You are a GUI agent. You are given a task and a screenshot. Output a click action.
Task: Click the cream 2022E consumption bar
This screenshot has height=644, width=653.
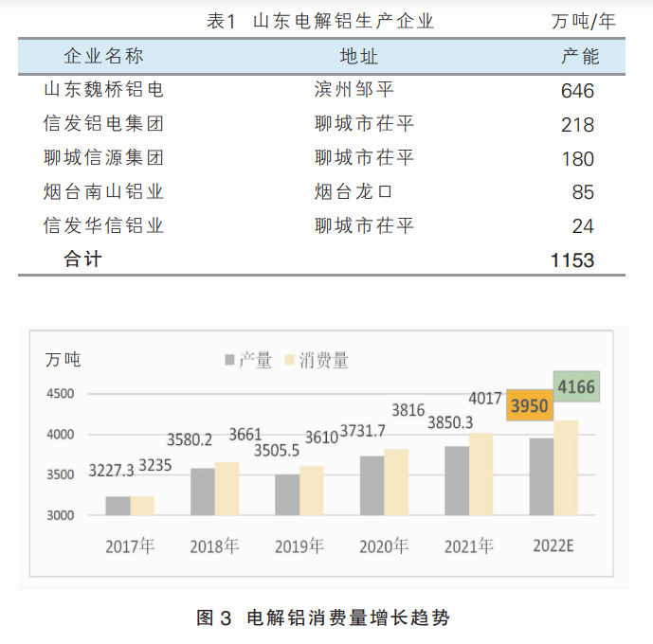tap(566, 468)
